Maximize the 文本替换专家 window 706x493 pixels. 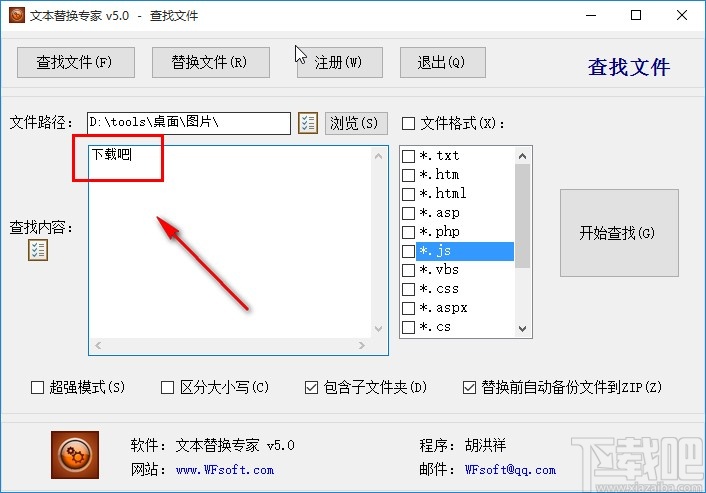tap(636, 15)
